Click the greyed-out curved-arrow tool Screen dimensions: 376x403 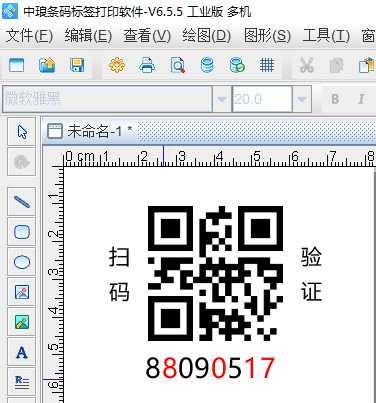[x=22, y=162]
